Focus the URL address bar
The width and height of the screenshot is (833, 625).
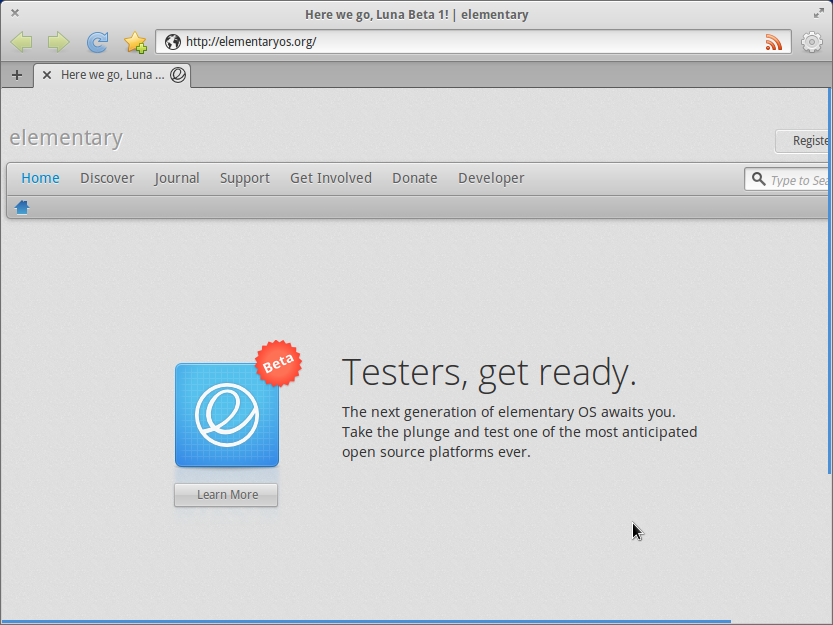point(473,42)
